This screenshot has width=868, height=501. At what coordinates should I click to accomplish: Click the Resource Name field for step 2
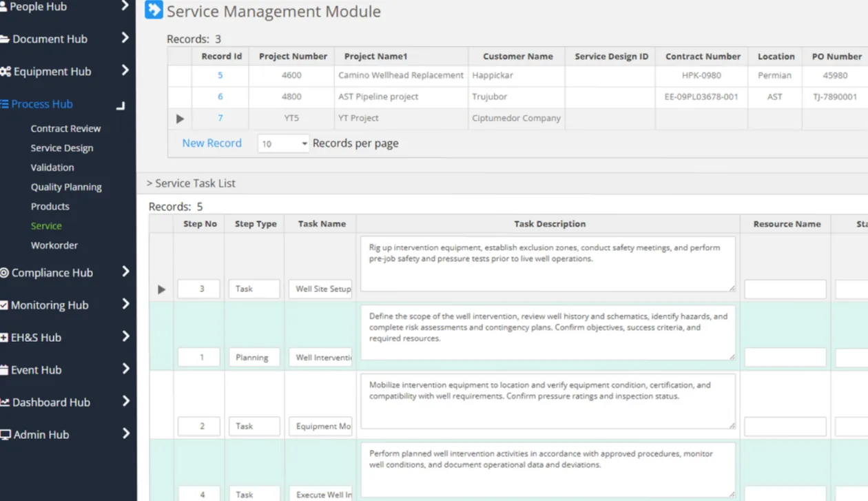click(x=785, y=427)
